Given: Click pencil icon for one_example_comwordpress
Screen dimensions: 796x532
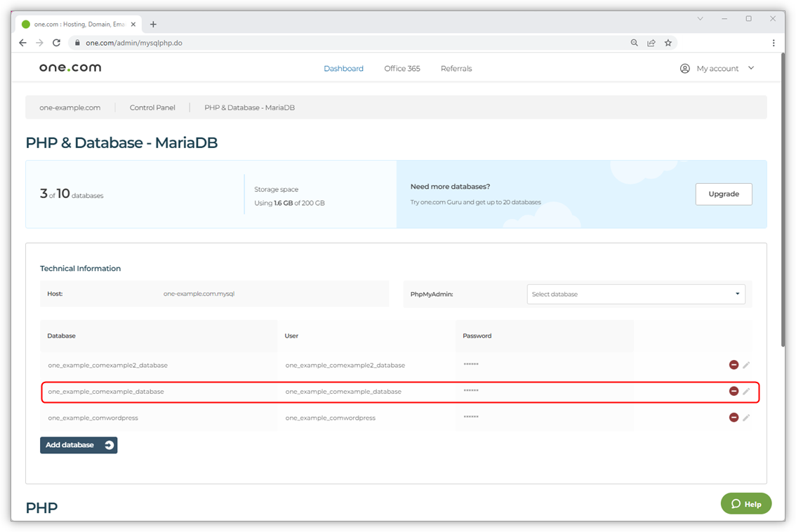Looking at the screenshot, I should coord(746,418).
